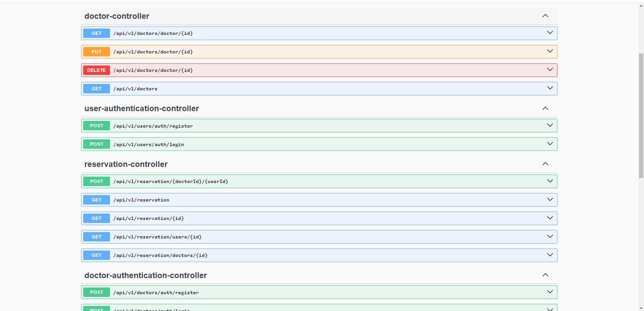Collapse the reservation-controller section arrow

click(x=545, y=164)
